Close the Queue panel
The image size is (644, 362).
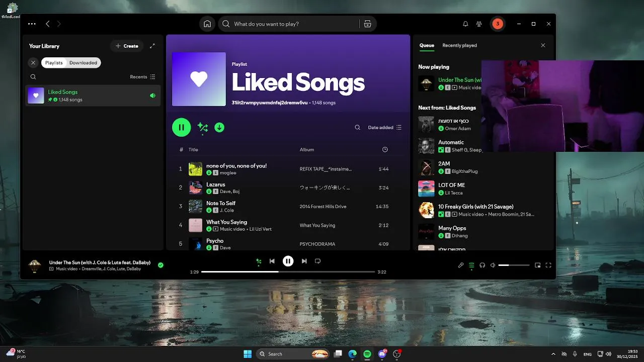pos(543,45)
